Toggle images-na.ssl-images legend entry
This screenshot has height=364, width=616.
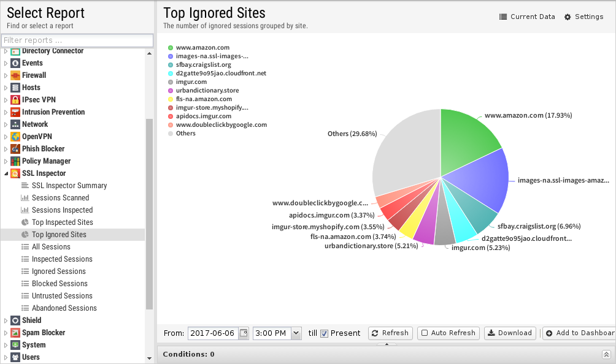tap(208, 56)
